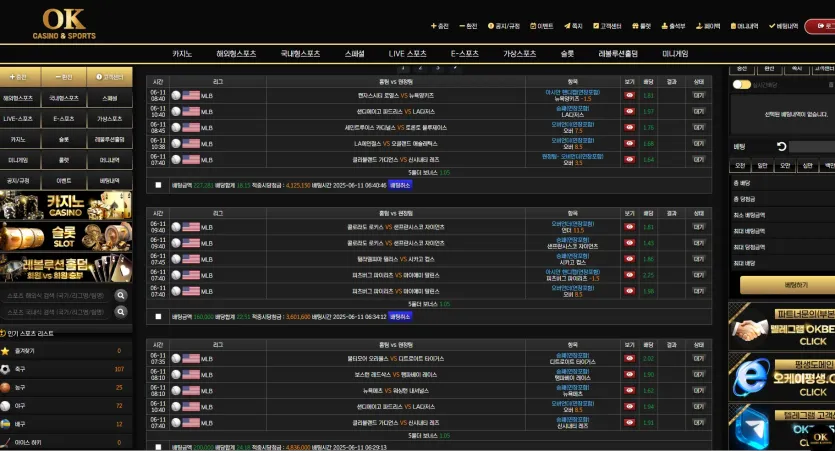The image size is (835, 451).
Task: Open the 카지노 CASINO banner
Action: pyautogui.click(x=66, y=206)
